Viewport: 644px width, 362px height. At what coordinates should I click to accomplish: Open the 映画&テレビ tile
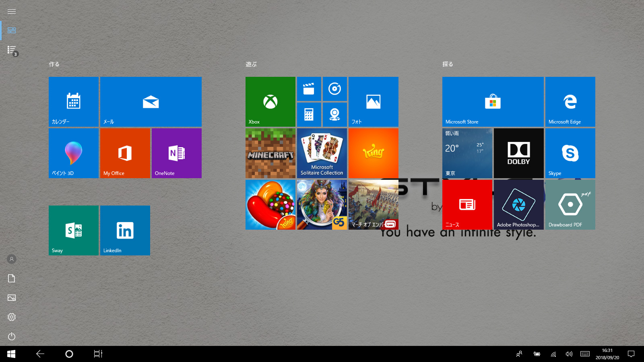(x=309, y=89)
